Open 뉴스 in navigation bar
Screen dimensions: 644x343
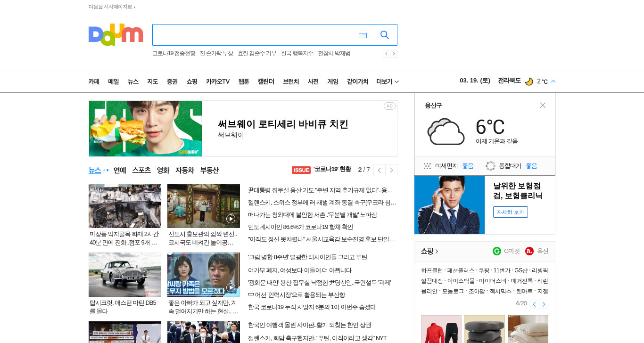pyautogui.click(x=133, y=82)
